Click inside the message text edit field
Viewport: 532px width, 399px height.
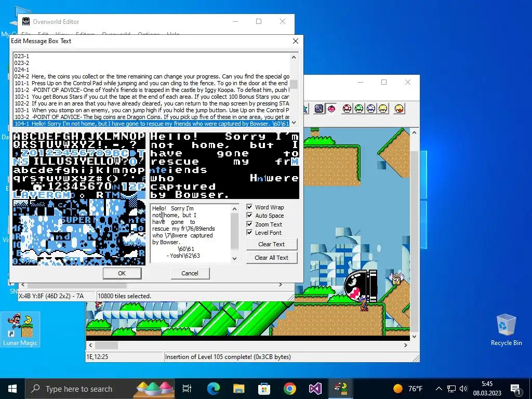pyautogui.click(x=190, y=233)
